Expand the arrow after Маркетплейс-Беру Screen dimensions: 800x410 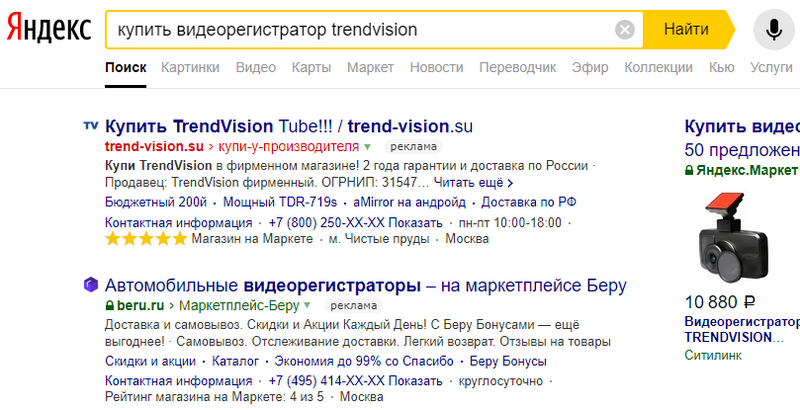(x=307, y=306)
